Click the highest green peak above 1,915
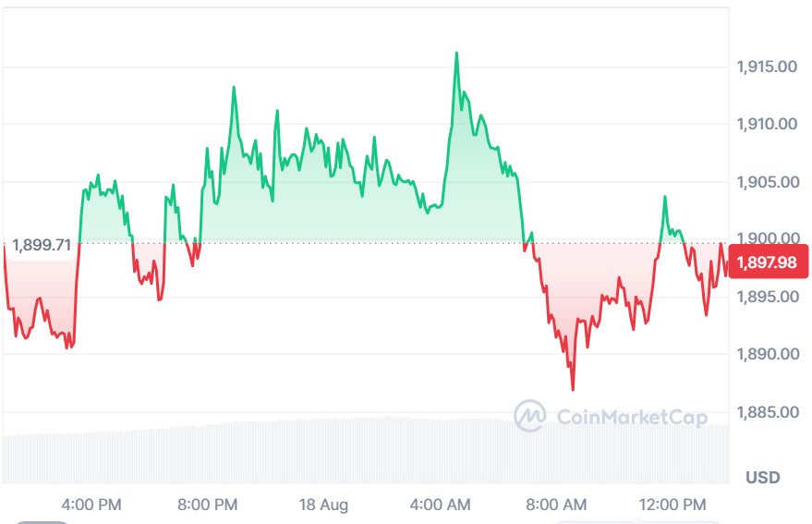Viewport: 812px width, 524px height. (456, 53)
